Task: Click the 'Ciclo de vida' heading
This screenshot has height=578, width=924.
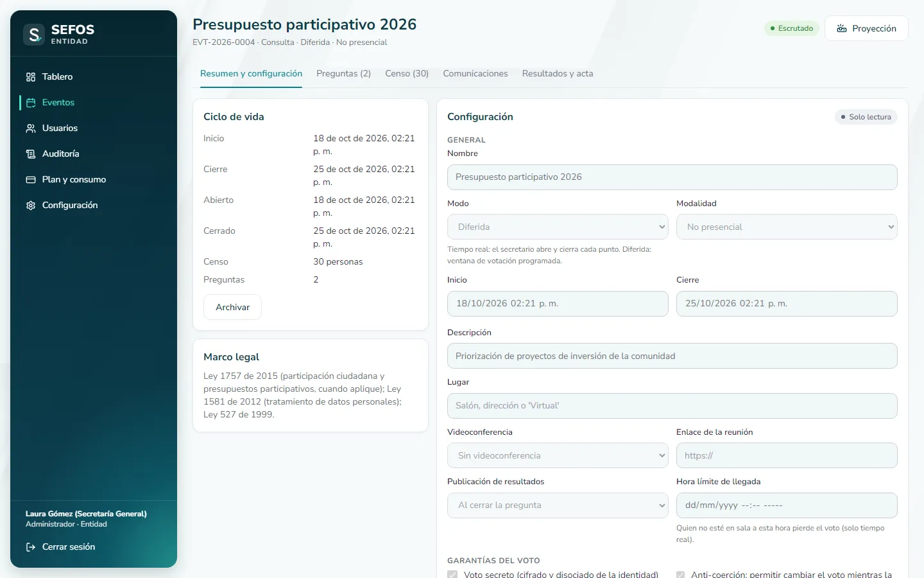Action: point(234,117)
